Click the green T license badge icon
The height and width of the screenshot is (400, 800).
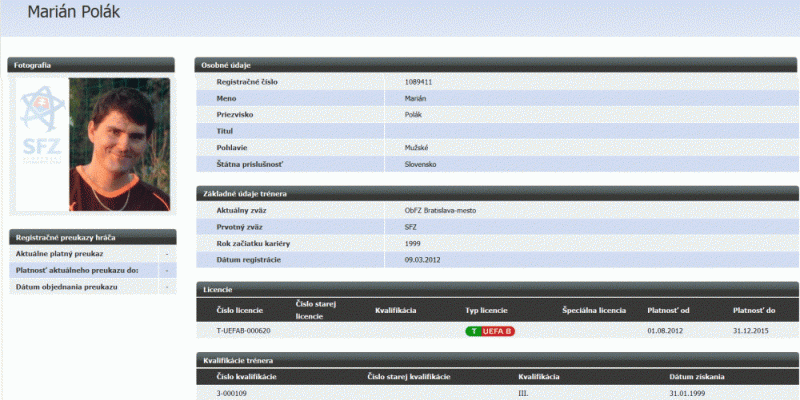click(x=472, y=331)
